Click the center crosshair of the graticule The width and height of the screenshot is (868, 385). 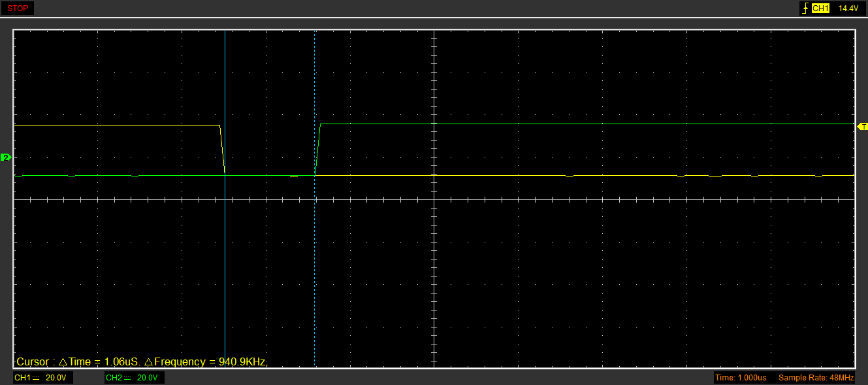(x=434, y=199)
